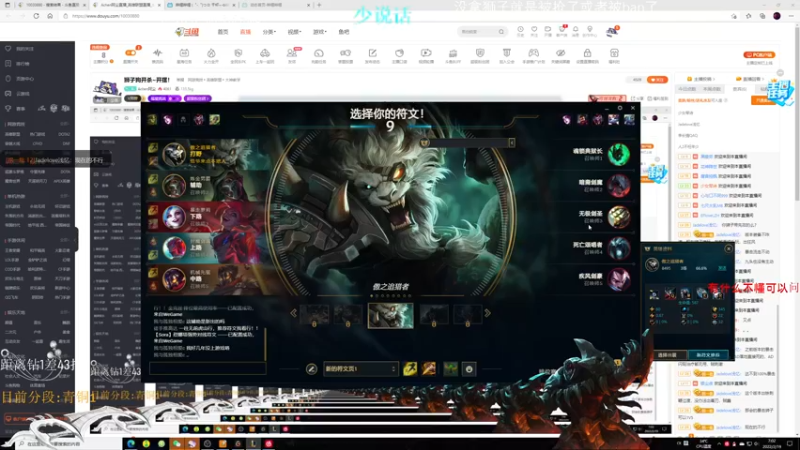Change the second (orange) summoner spell
Screen dimensions: 800x450
(x=429, y=368)
